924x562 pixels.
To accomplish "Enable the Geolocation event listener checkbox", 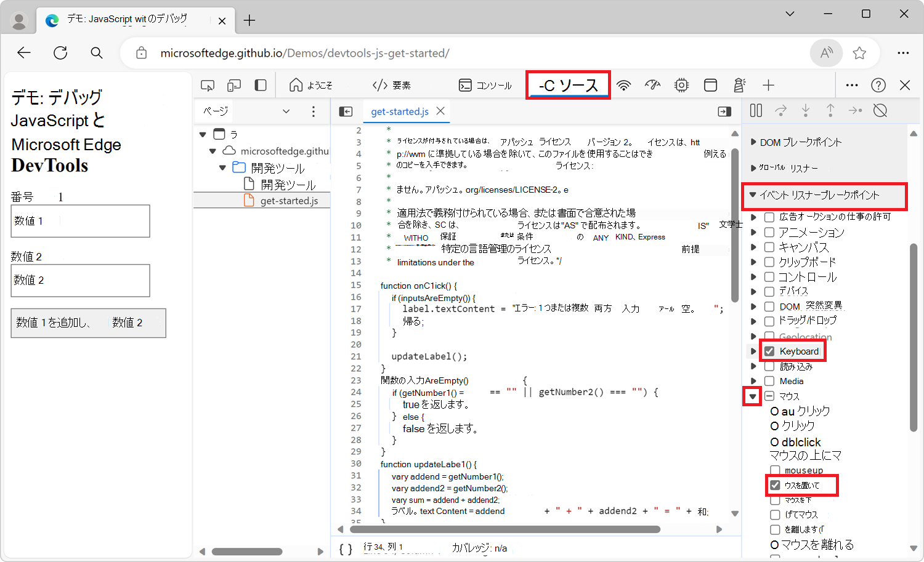I will pyautogui.click(x=769, y=336).
